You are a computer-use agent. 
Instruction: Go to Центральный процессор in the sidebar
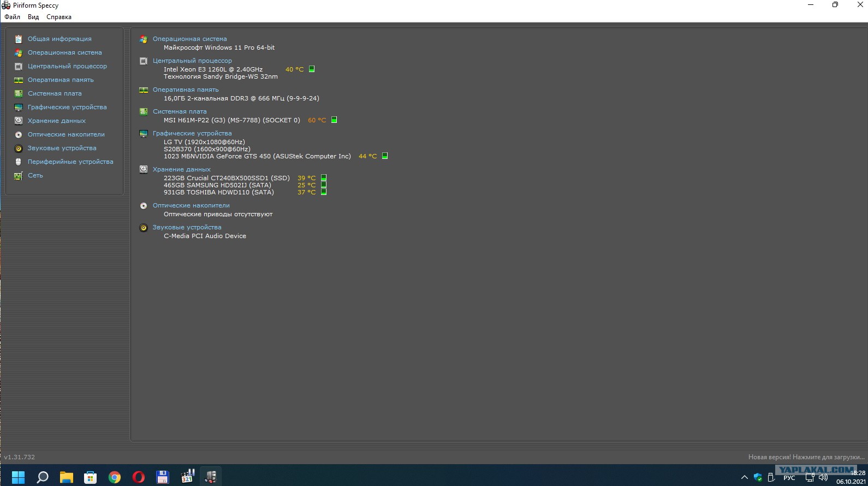click(x=67, y=66)
